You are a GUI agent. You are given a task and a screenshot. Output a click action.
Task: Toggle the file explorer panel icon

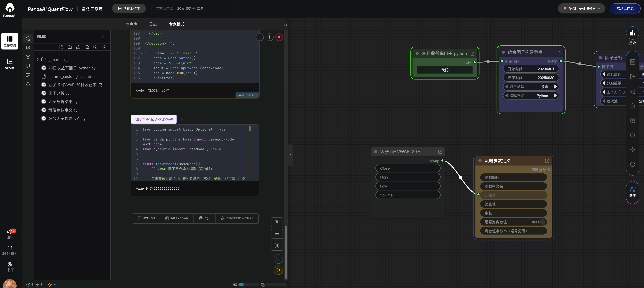click(28, 38)
